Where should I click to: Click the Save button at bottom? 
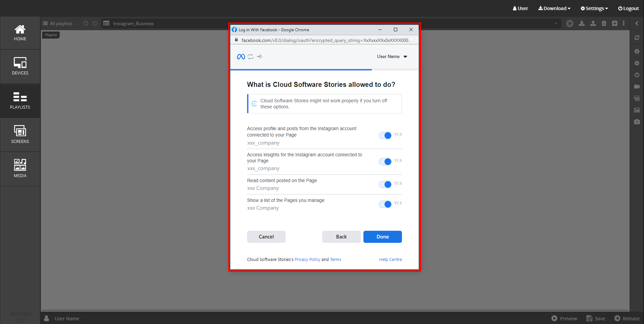(596, 318)
